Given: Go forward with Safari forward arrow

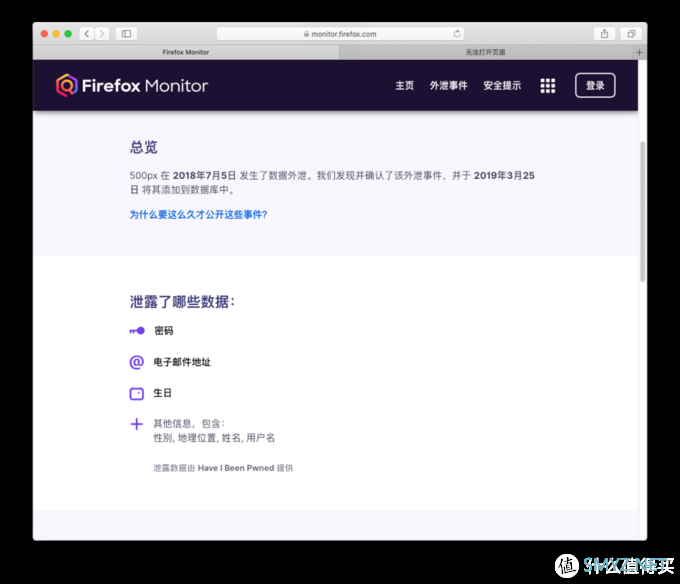Looking at the screenshot, I should point(102,34).
